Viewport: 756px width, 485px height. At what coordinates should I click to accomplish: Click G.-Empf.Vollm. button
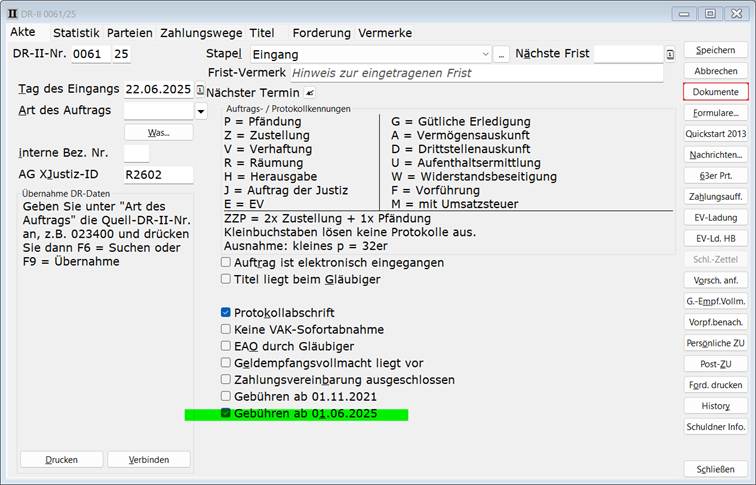pyautogui.click(x=716, y=301)
